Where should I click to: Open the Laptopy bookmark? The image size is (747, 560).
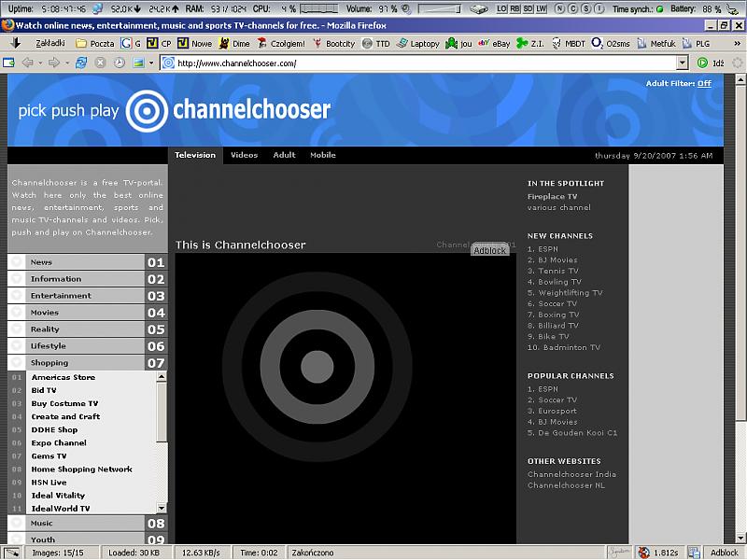click(418, 43)
